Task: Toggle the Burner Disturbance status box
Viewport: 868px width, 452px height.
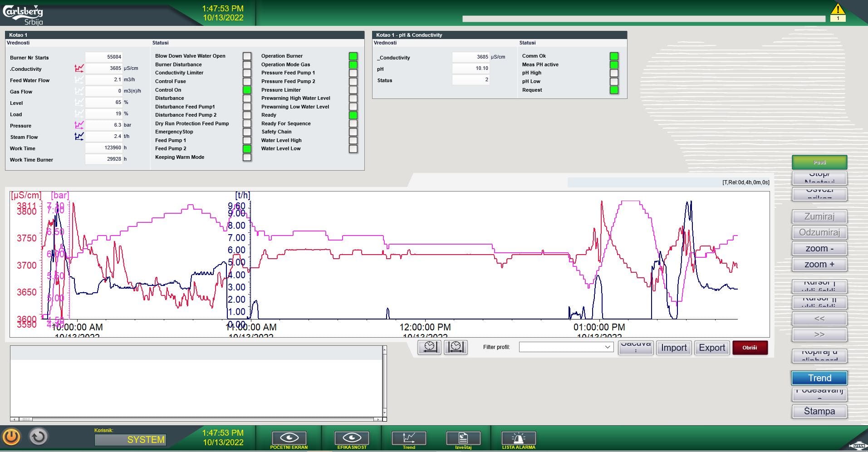Action: pos(247,64)
